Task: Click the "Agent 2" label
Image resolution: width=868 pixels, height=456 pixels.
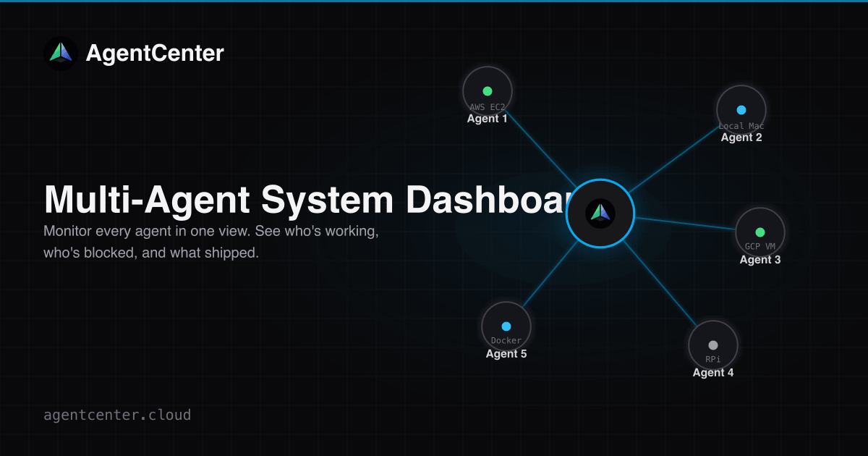Action: click(741, 138)
